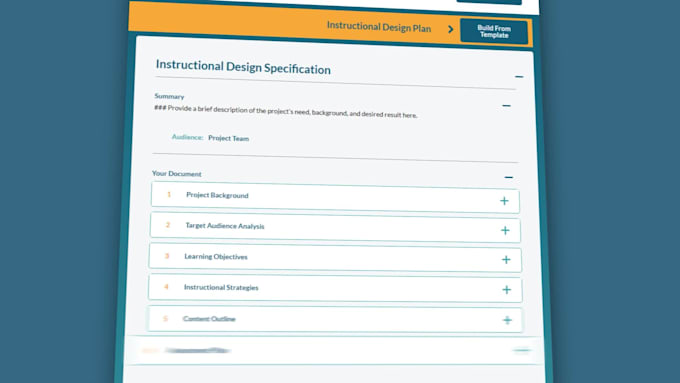Expand the Project Background row
This screenshot has height=383, width=680.
tap(504, 201)
